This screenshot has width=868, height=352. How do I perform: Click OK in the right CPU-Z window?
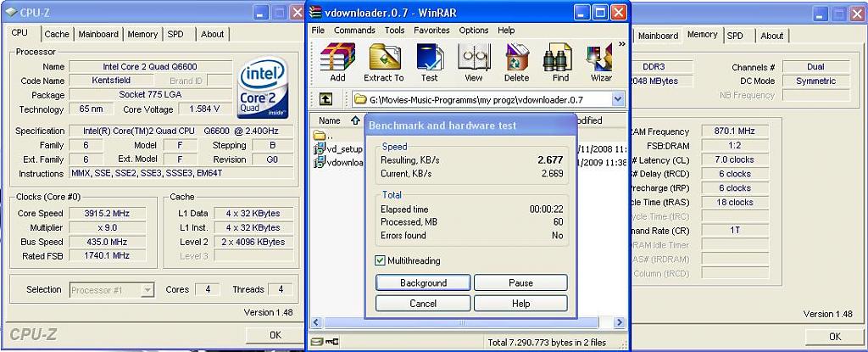pos(835,336)
